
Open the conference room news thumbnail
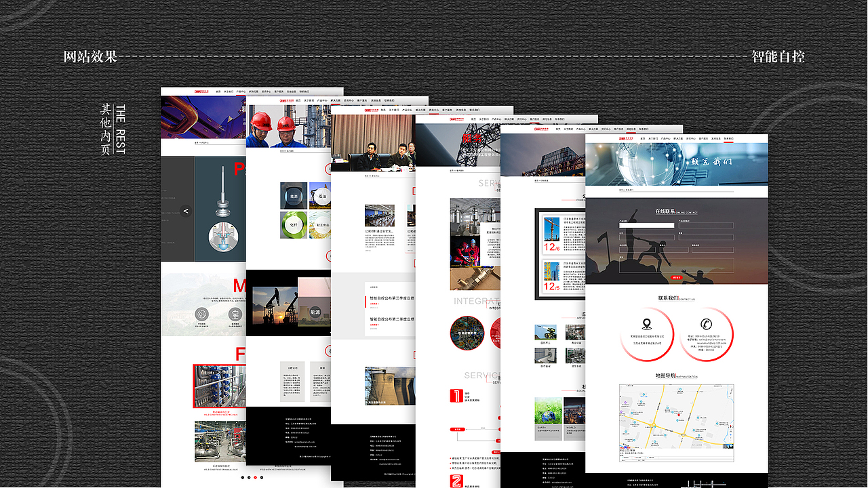coord(379,216)
